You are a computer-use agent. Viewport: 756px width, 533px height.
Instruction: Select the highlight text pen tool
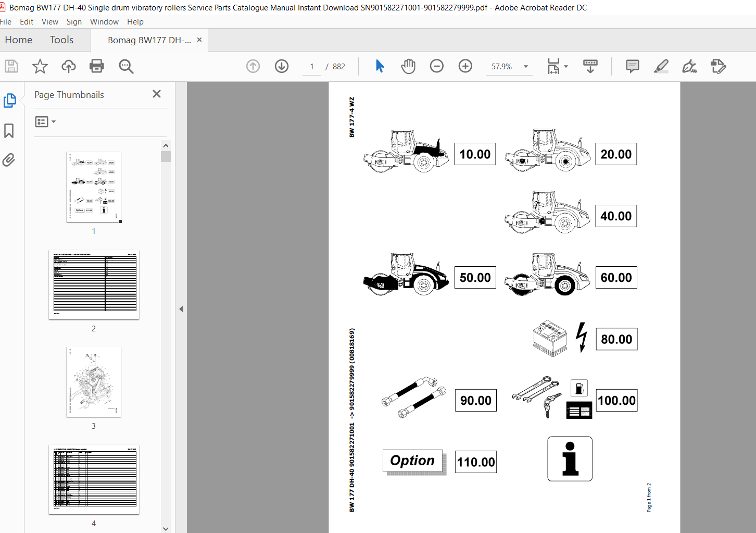pyautogui.click(x=661, y=66)
